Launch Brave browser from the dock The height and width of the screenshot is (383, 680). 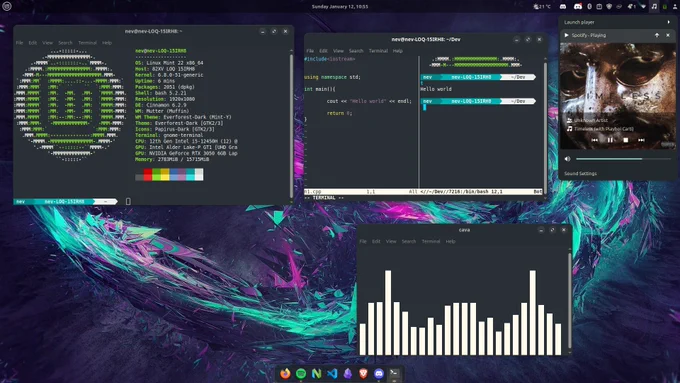point(363,373)
